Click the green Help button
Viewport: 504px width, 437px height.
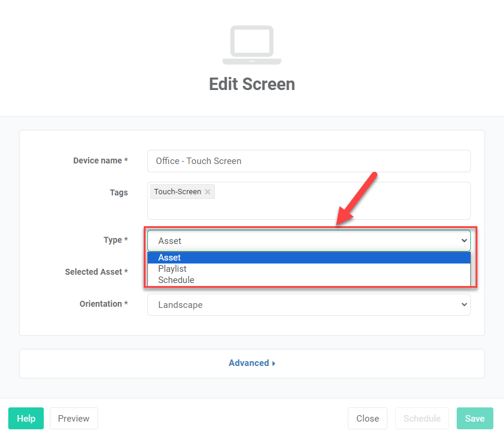pos(26,418)
